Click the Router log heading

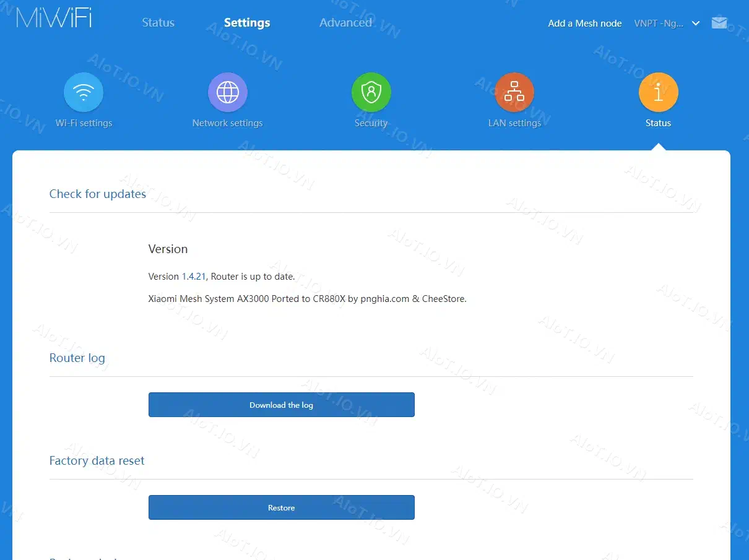click(77, 358)
